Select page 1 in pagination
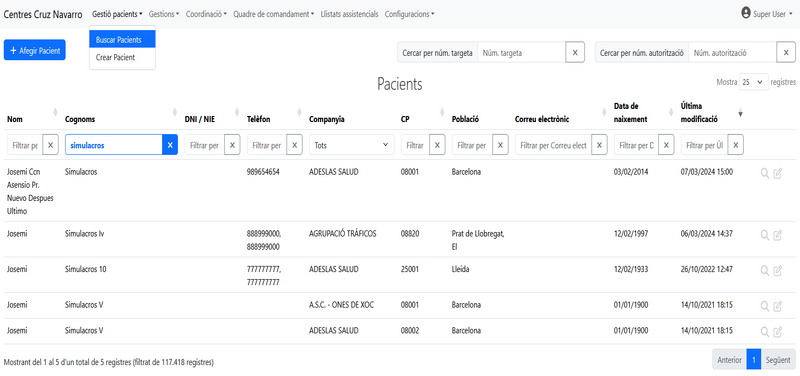Screen dimensions: 800x376 (x=754, y=360)
